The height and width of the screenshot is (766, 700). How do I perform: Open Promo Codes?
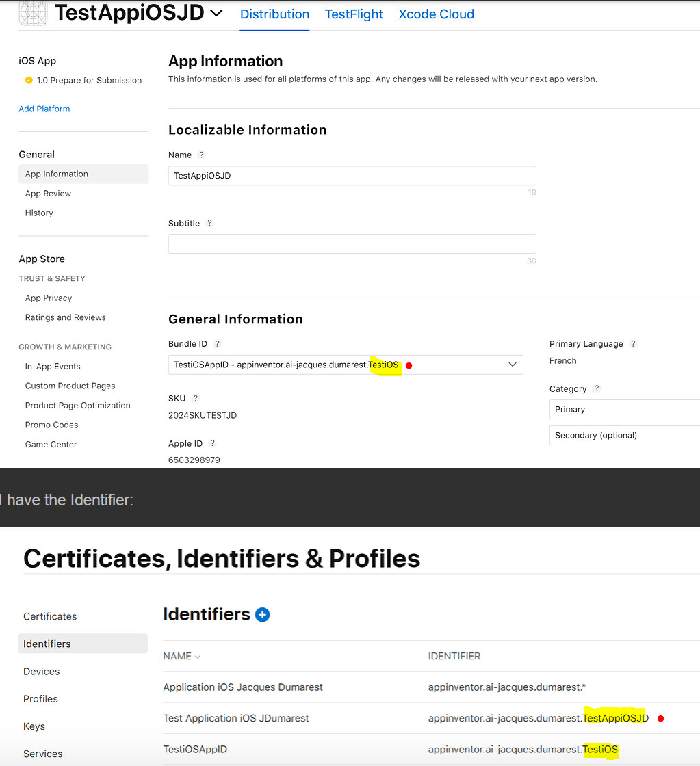click(x=51, y=425)
